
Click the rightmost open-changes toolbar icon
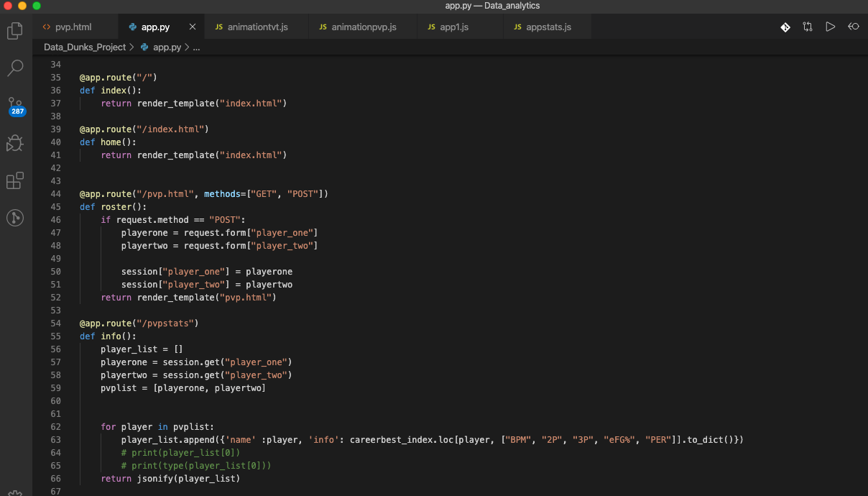point(854,27)
